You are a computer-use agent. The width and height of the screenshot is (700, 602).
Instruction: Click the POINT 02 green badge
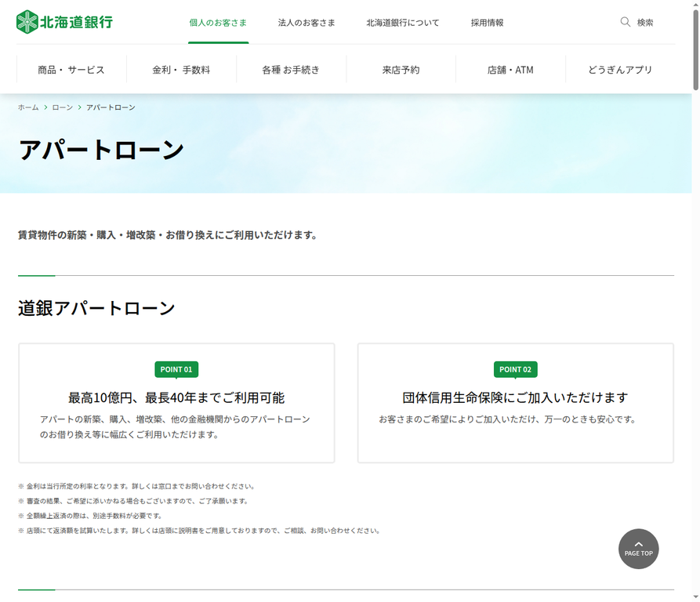515,369
